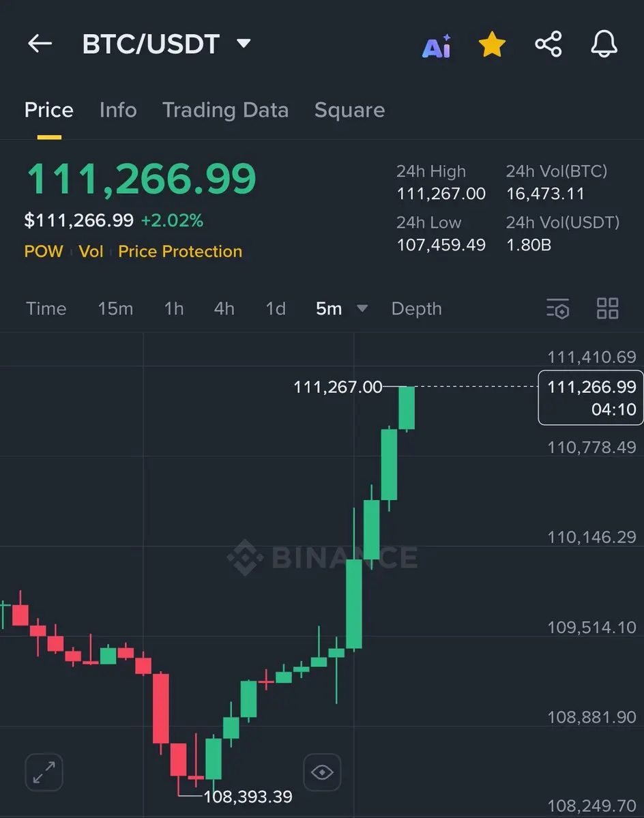The image size is (644, 818).
Task: Toggle chart visibility eye icon
Action: point(322,772)
